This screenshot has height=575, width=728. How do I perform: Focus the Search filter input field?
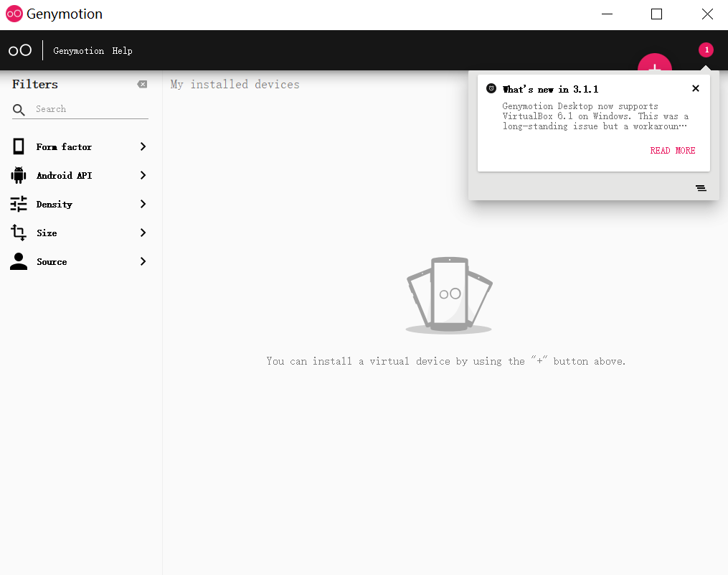92,109
